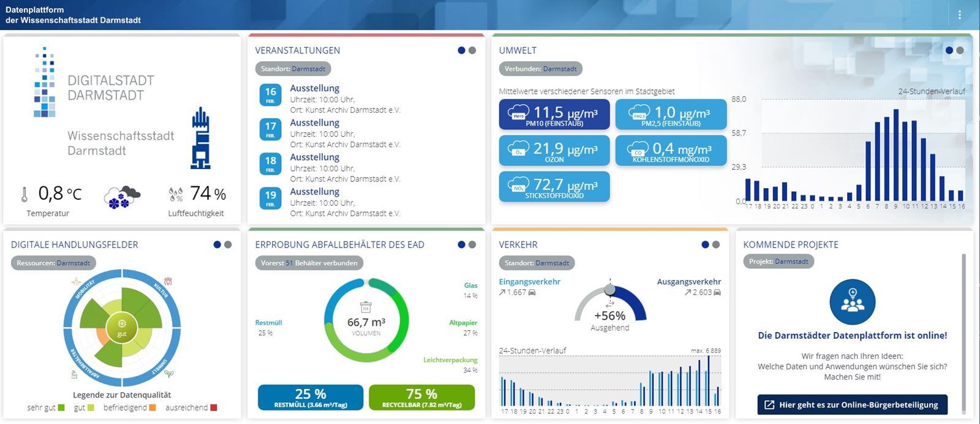Image resolution: width=980 pixels, height=424 pixels.
Task: Click the central gear icon in radar chart
Action: click(x=122, y=323)
